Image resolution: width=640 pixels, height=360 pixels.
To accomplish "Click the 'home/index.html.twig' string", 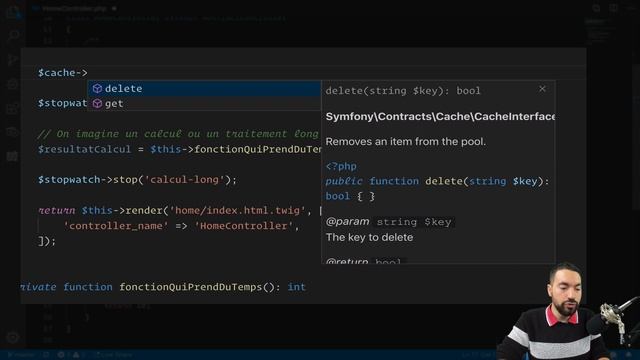I will [238, 211].
